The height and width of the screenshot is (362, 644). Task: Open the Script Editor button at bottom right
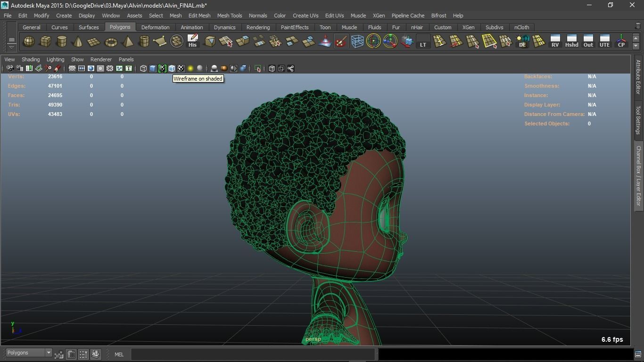point(638,354)
